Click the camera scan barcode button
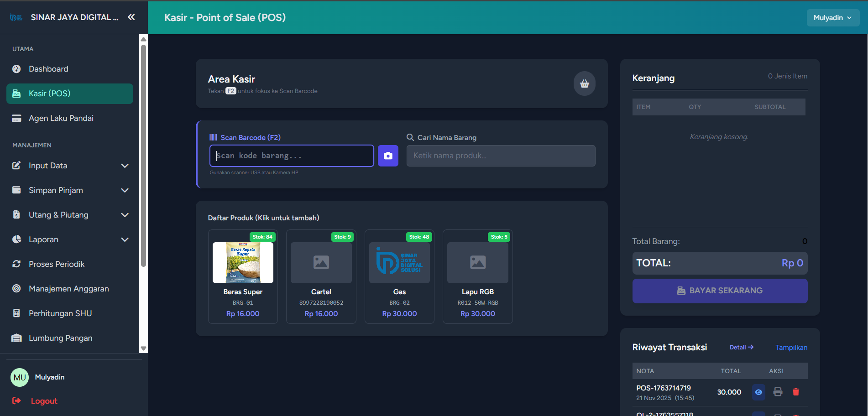 (388, 156)
